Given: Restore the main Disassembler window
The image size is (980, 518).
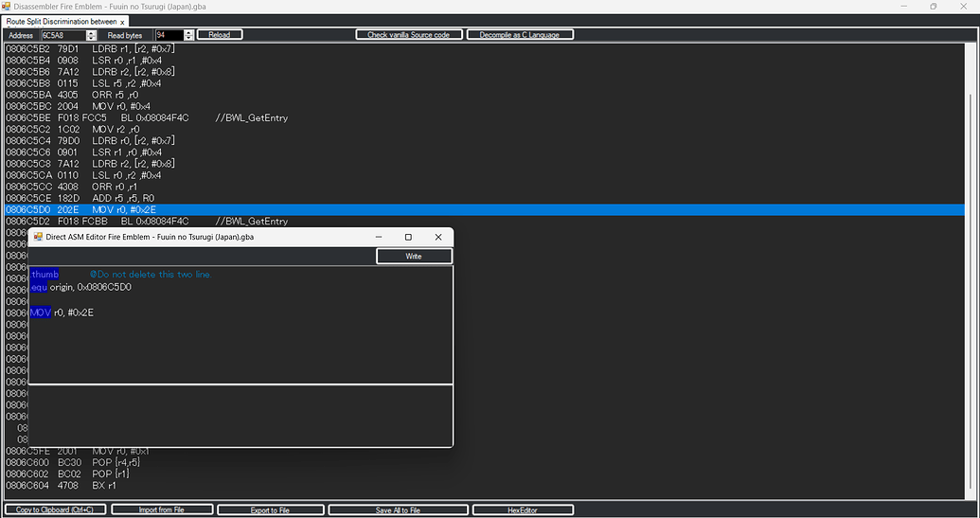Looking at the screenshot, I should tap(933, 7).
